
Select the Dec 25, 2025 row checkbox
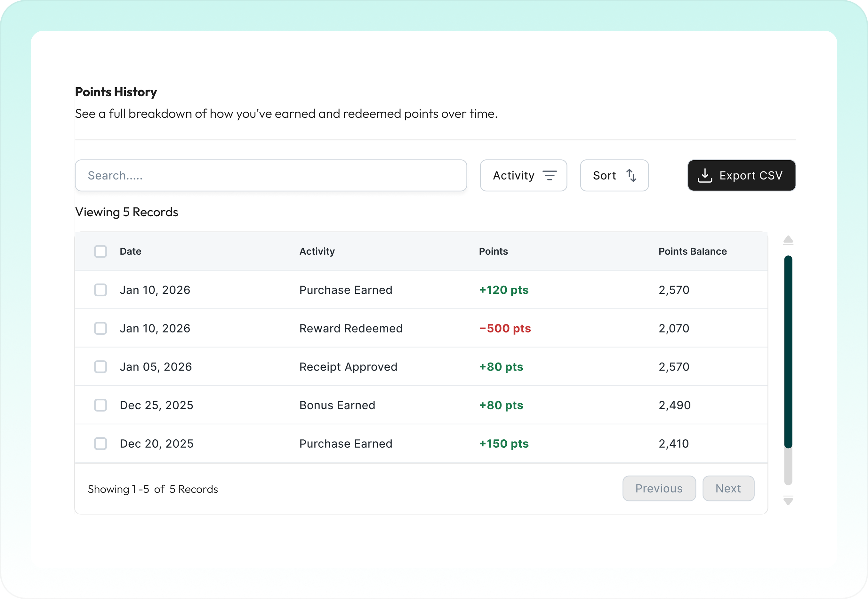100,405
